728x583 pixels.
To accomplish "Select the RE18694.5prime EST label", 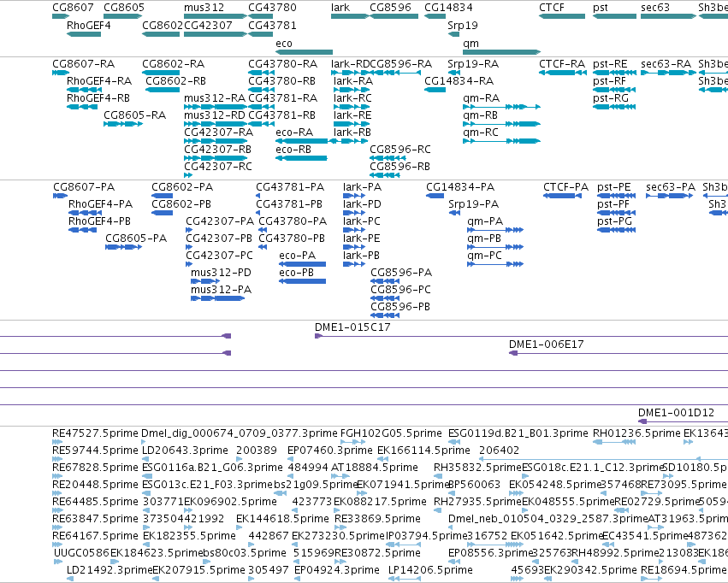I will (684, 570).
